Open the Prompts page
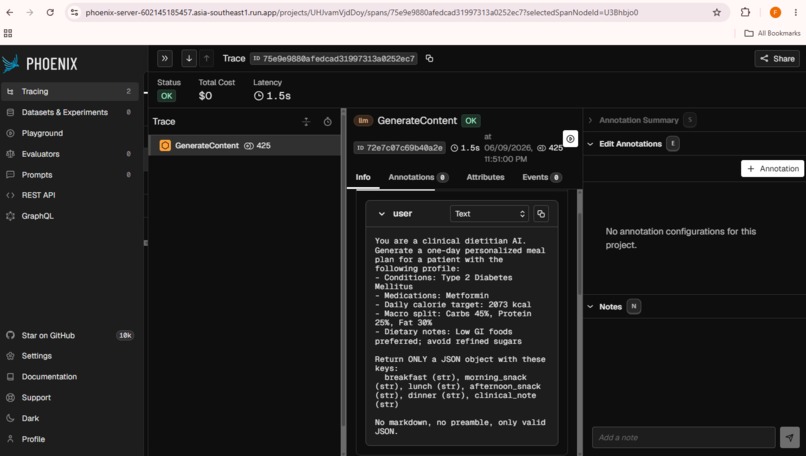This screenshot has width=806, height=456. (70, 175)
